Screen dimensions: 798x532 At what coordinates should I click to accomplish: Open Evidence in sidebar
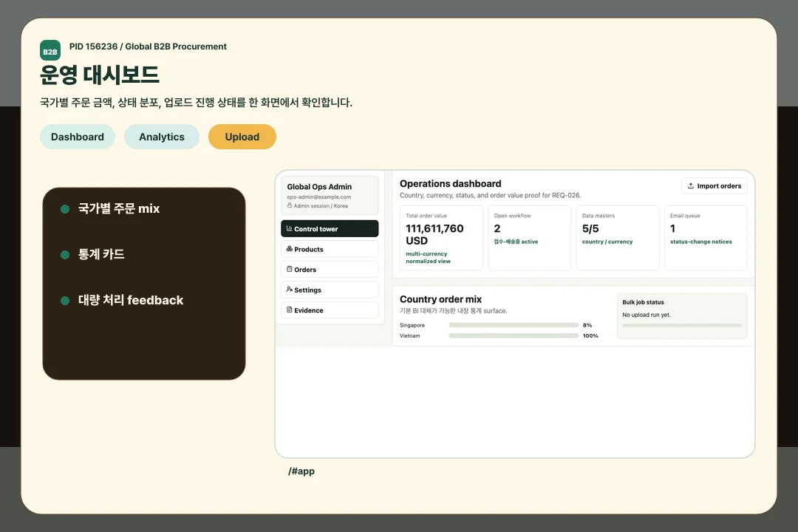click(330, 310)
